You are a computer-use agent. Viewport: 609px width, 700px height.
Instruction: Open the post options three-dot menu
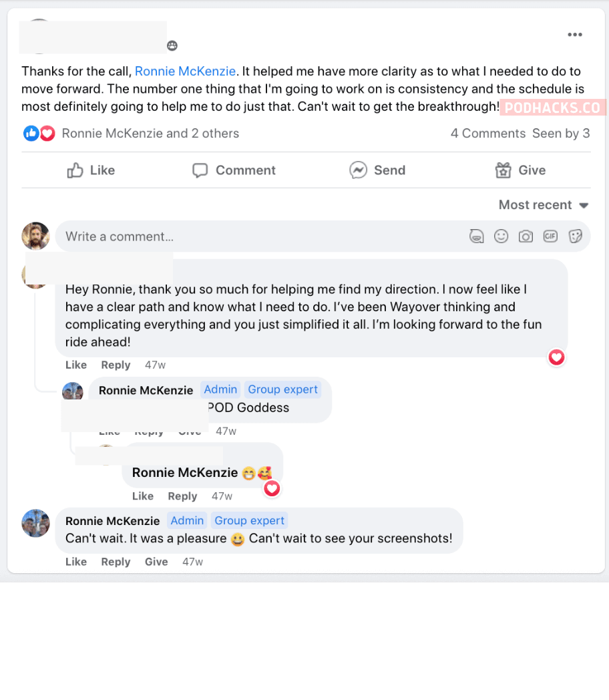tap(574, 35)
